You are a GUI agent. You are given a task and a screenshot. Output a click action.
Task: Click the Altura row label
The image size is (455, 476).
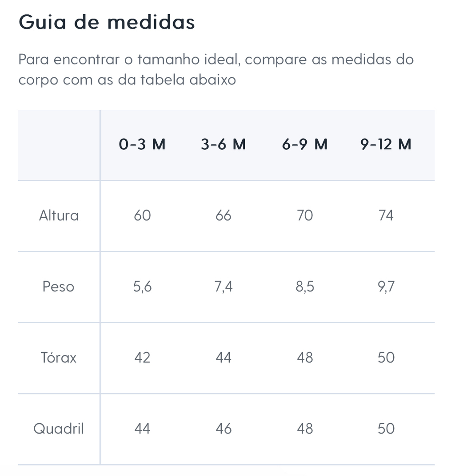click(59, 215)
